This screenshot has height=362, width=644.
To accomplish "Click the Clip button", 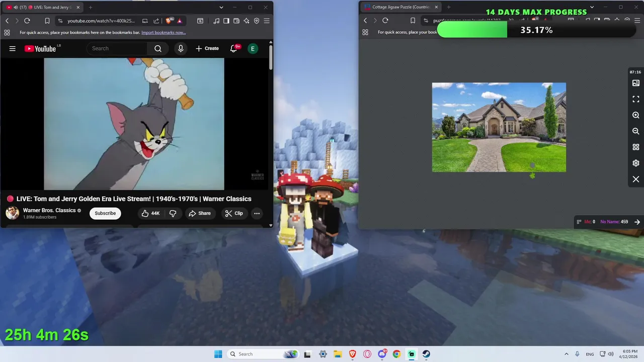I will [x=234, y=213].
